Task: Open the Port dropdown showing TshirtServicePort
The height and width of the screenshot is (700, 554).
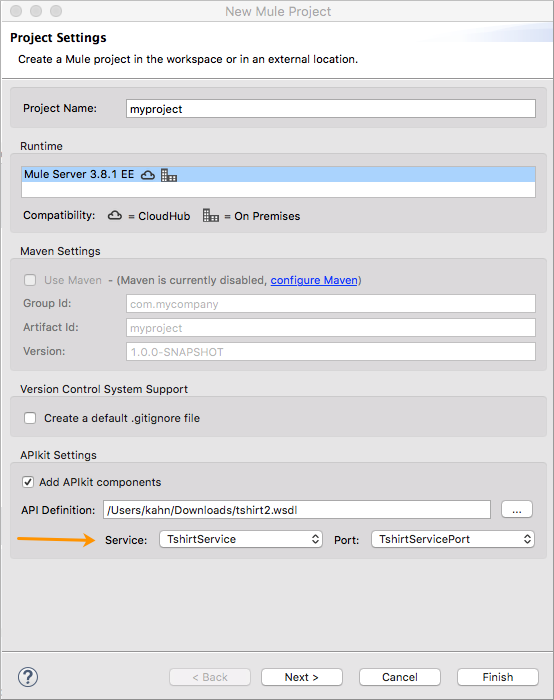Action: click(453, 539)
